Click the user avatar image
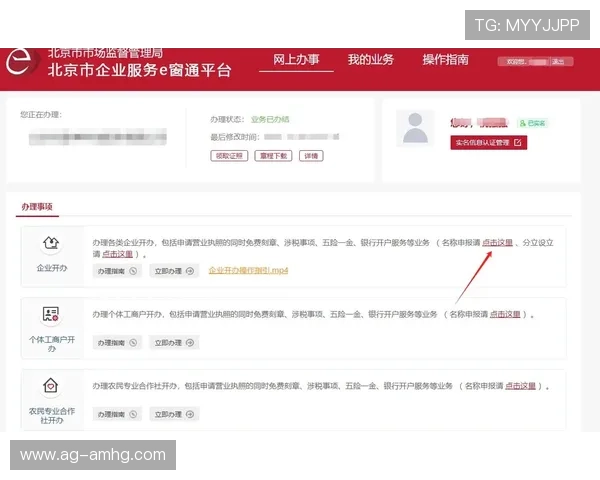600x480 pixels. (x=415, y=128)
